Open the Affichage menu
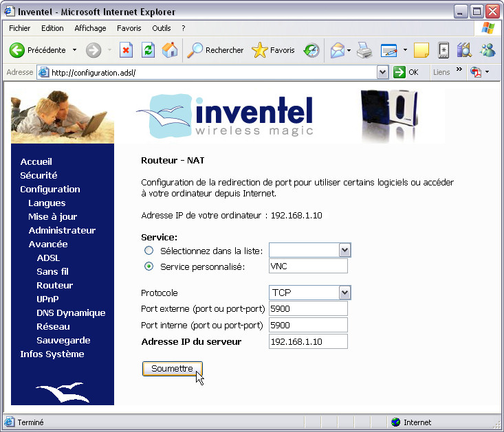The width and height of the screenshot is (504, 432). [x=90, y=28]
